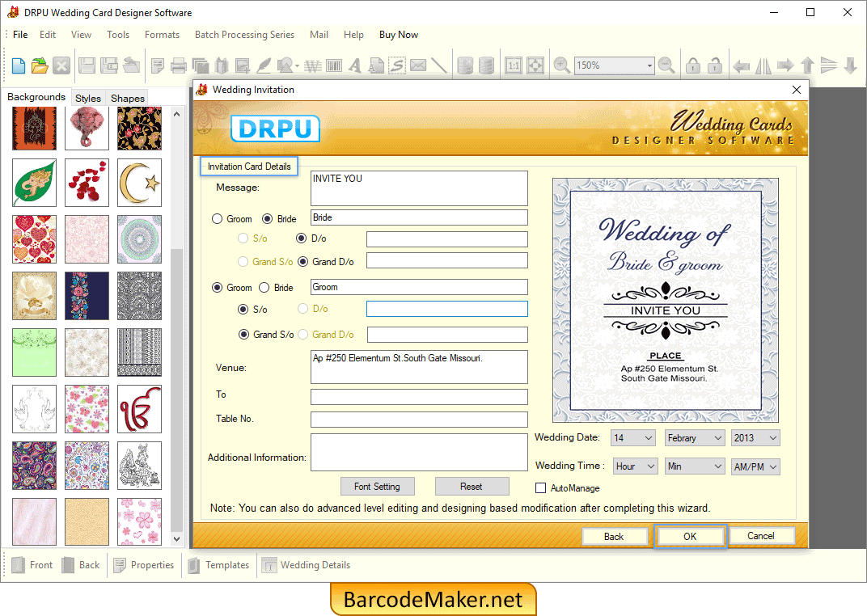Open the File menu
Image resolution: width=867 pixels, height=616 pixels.
click(20, 34)
